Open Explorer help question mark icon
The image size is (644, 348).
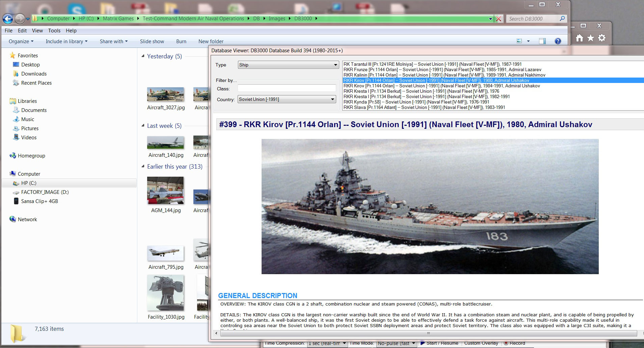pyautogui.click(x=558, y=41)
